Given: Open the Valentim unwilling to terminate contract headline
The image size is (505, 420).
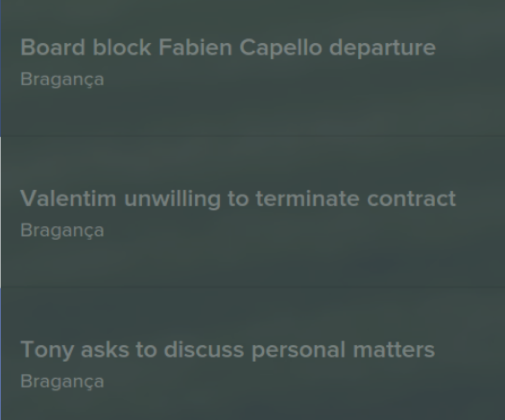Looking at the screenshot, I should click(238, 198).
